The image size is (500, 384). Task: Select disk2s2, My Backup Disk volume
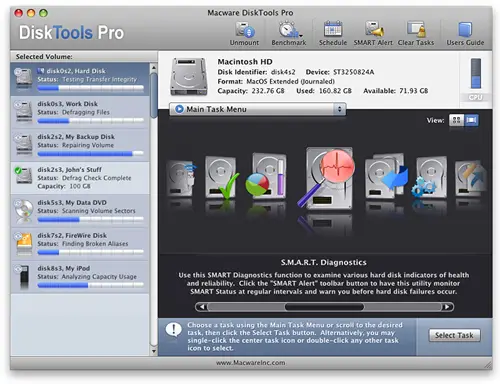80,145
